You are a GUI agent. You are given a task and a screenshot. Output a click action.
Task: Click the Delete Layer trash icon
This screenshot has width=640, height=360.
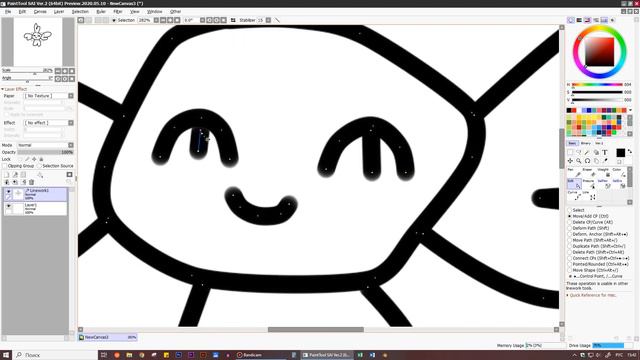(x=31, y=182)
